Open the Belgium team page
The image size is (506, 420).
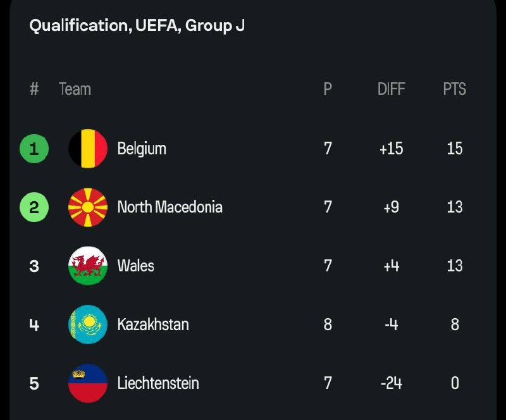(142, 149)
